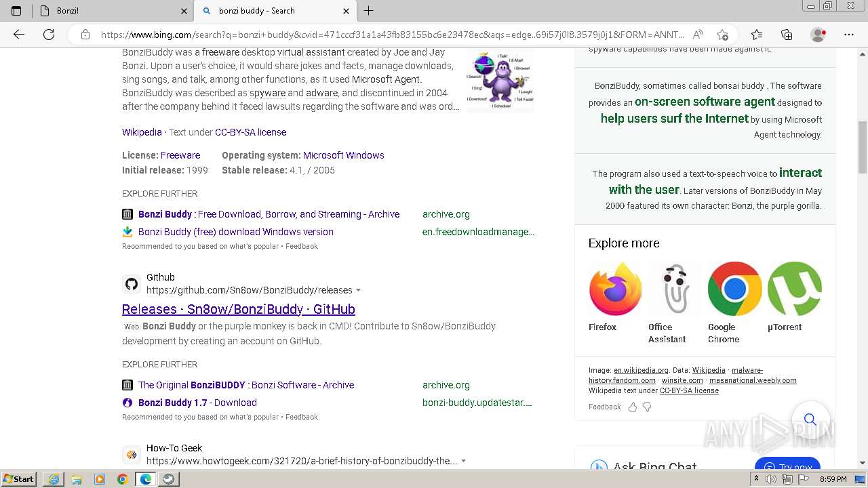Open Releases Sn8ow/BonziBuddy GitHub result
This screenshot has height=488, width=868.
(x=239, y=309)
